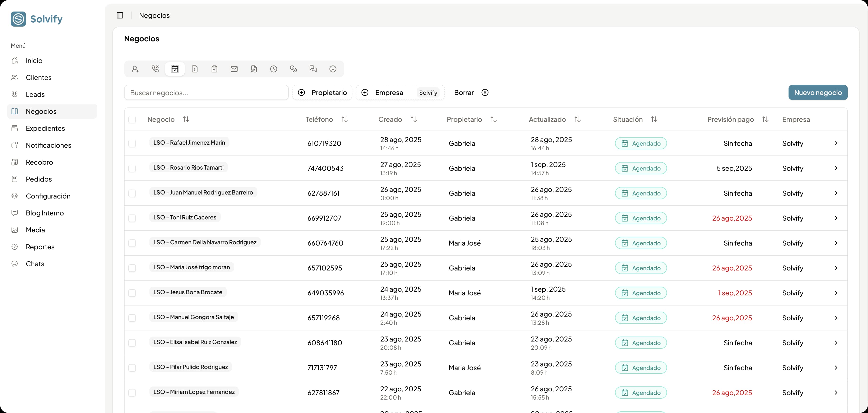Toggle the sidebar panel icon
Screen dimensions: 868x413
click(120, 15)
